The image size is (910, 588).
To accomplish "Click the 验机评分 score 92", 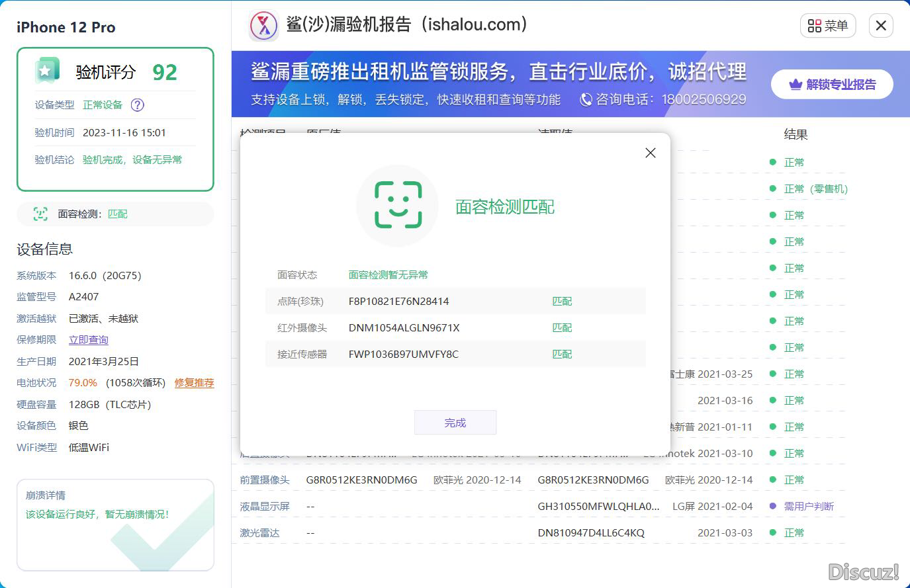I will [165, 72].
